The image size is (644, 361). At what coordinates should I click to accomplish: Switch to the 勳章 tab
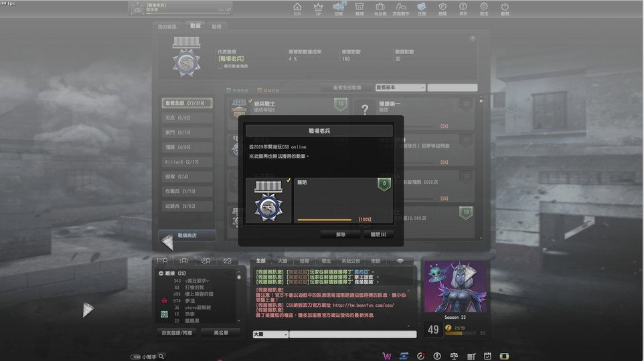[195, 26]
